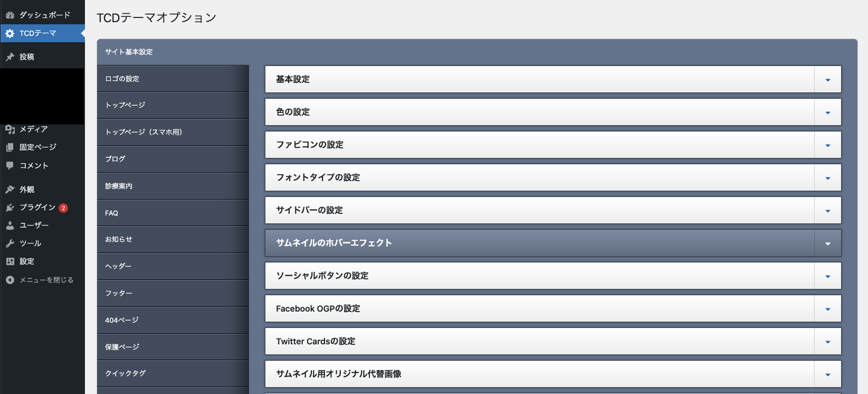Click the Settings (設定) sliders icon

[10, 261]
